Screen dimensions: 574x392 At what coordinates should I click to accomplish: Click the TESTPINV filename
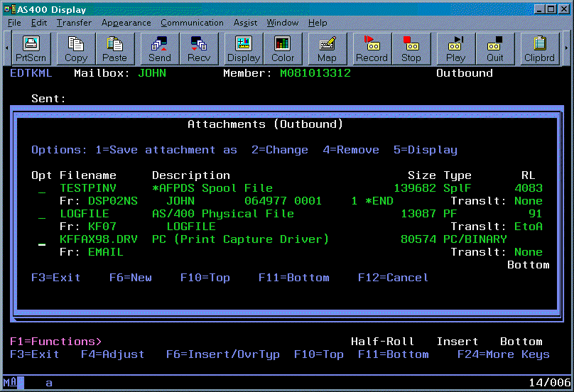pyautogui.click(x=88, y=188)
